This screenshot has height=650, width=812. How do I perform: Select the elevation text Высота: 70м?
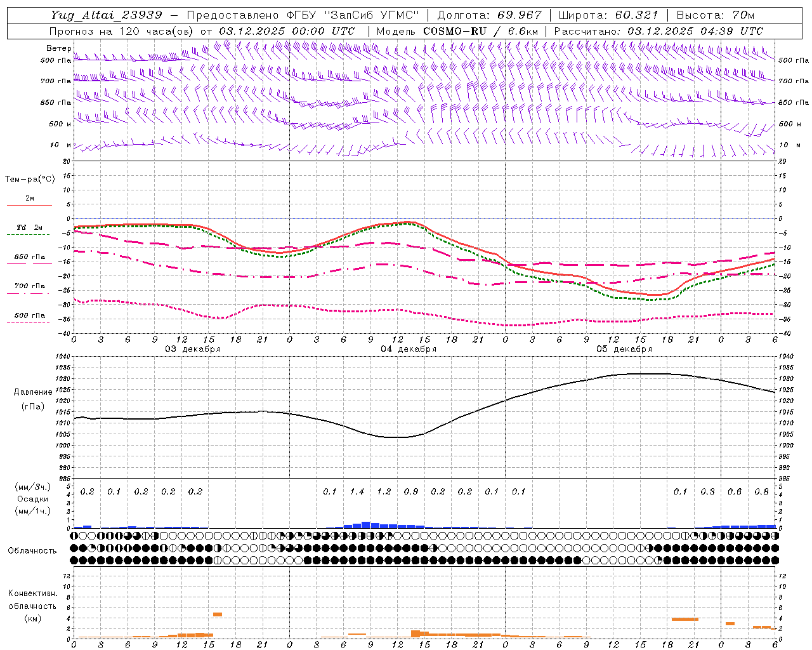pos(716,15)
